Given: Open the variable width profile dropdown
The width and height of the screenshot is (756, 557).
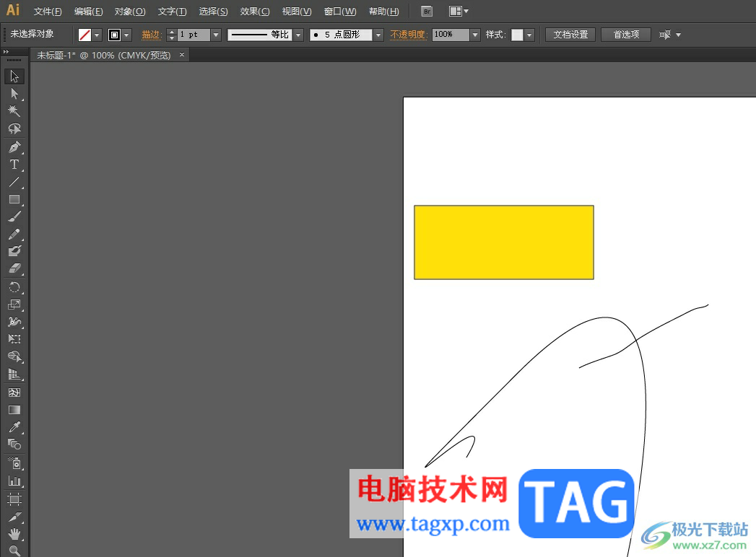Looking at the screenshot, I should (x=298, y=35).
